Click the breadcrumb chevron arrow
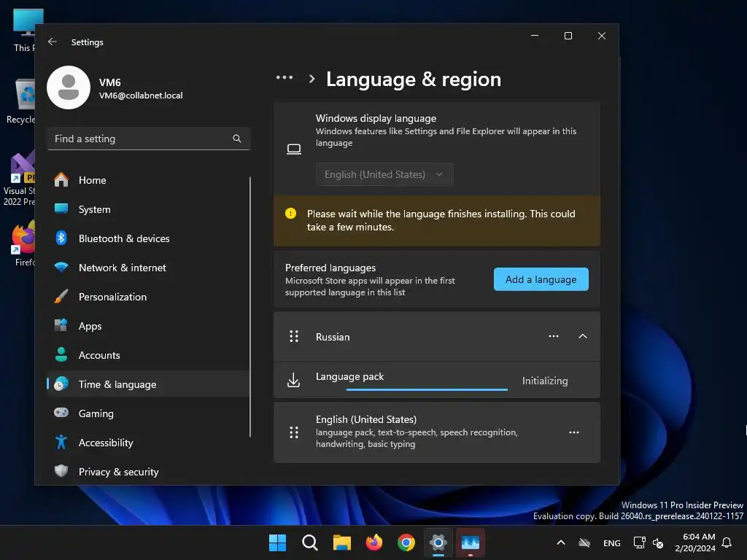The width and height of the screenshot is (747, 560). tap(311, 79)
